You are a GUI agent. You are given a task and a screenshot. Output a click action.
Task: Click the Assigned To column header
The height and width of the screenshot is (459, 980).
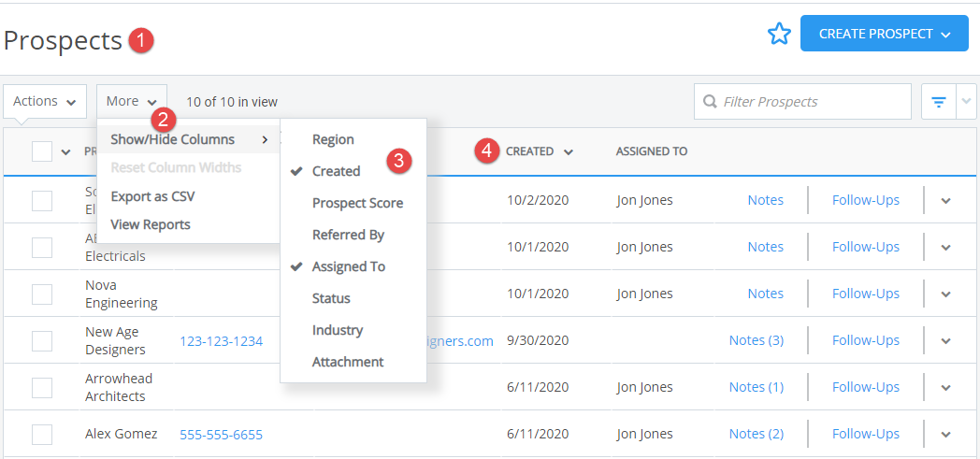pos(651,151)
